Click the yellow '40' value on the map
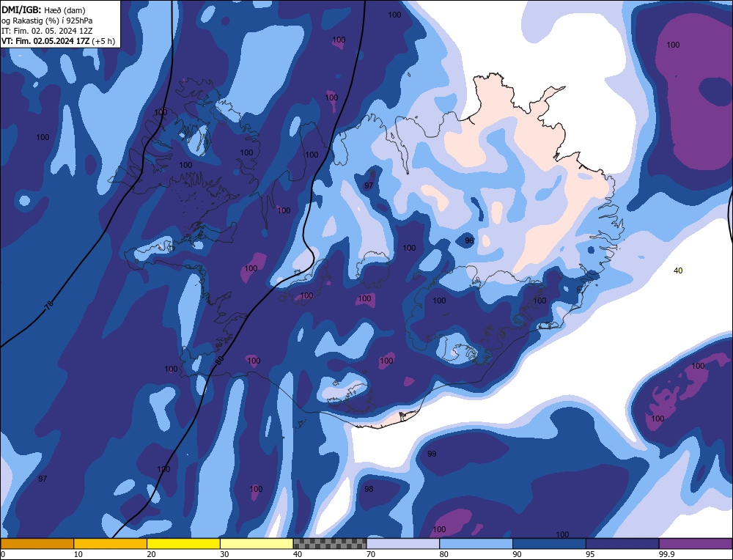 pyautogui.click(x=678, y=270)
